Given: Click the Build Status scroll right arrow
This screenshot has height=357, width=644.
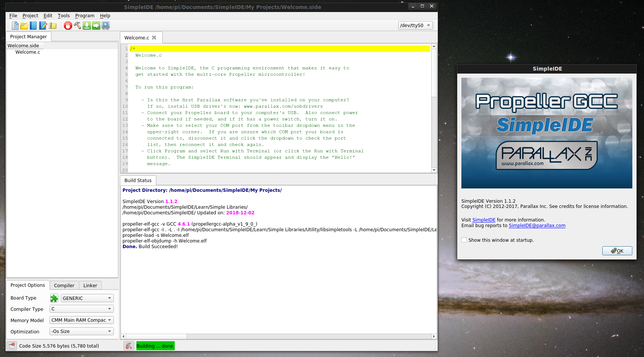Looking at the screenshot, I should click(x=434, y=336).
